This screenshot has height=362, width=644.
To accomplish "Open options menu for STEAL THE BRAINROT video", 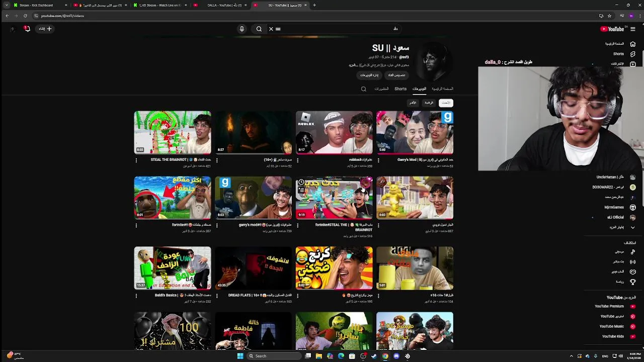I will point(136,160).
